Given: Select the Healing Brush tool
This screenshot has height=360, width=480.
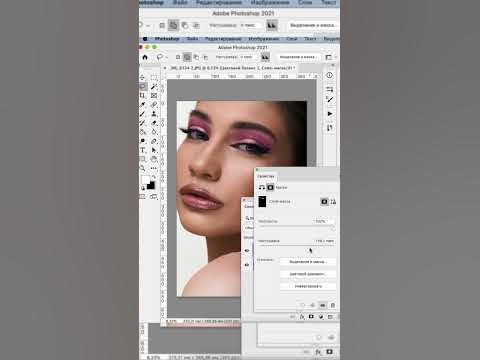Looking at the screenshot, I should 154,105.
